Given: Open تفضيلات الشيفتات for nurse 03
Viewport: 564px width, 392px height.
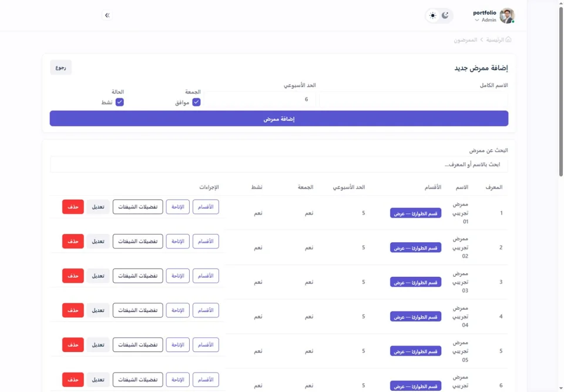Looking at the screenshot, I should tap(137, 276).
